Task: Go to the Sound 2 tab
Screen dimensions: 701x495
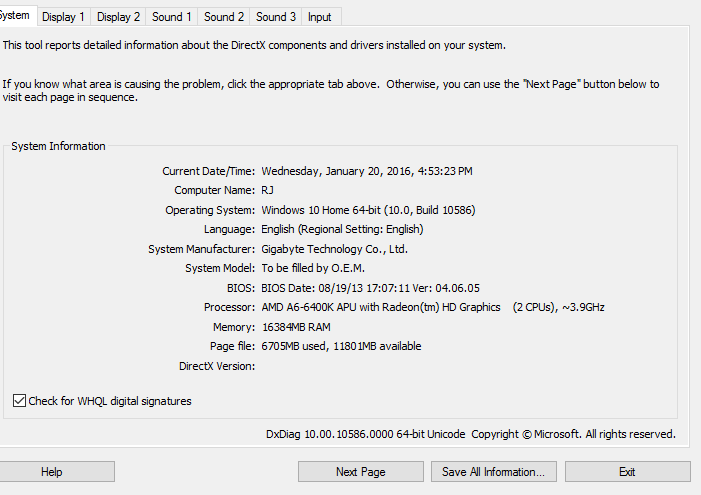Action: point(223,17)
